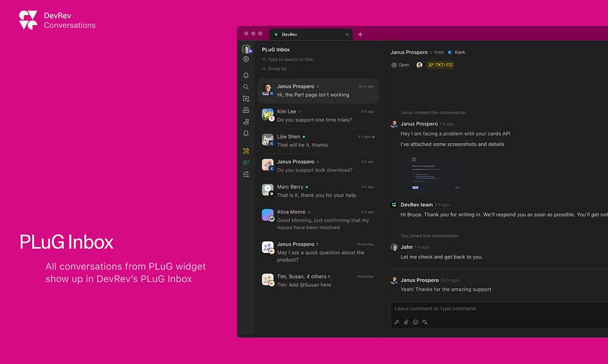Image resolution: width=608 pixels, height=364 pixels.
Task: Click the PLuG Inbox list heading
Action: click(275, 50)
